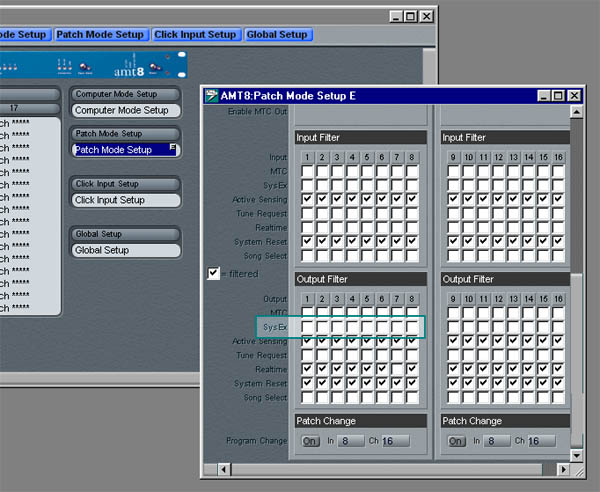Enable Input Filter Tune Request for input 2
Viewport: 600px width, 492px height.
point(322,213)
